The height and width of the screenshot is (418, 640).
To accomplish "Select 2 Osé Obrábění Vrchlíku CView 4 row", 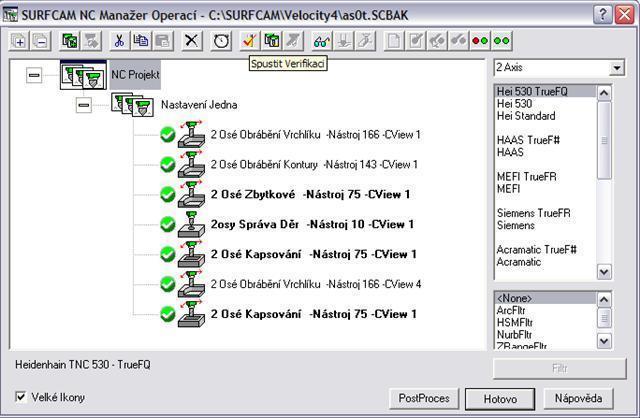I will 316,284.
